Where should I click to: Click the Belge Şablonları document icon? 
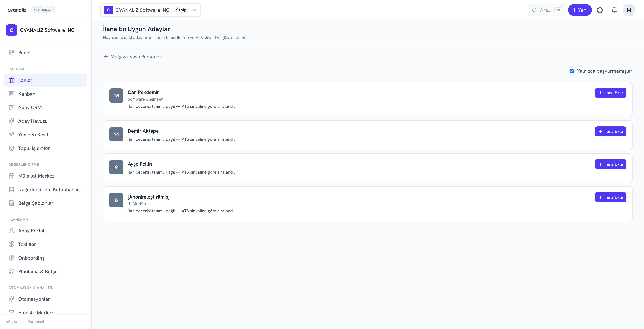click(x=11, y=203)
